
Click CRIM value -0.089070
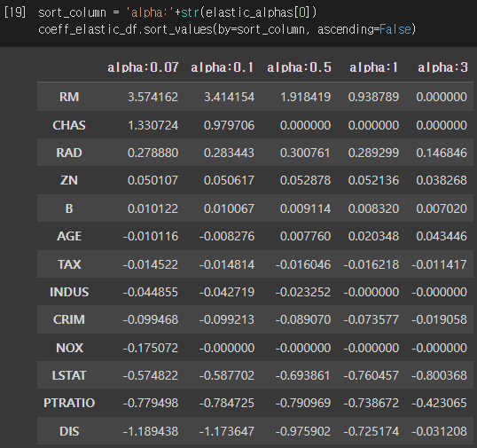pyautogui.click(x=303, y=319)
